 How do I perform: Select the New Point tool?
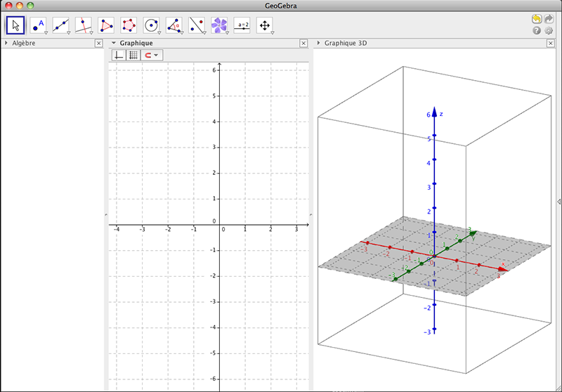click(38, 25)
